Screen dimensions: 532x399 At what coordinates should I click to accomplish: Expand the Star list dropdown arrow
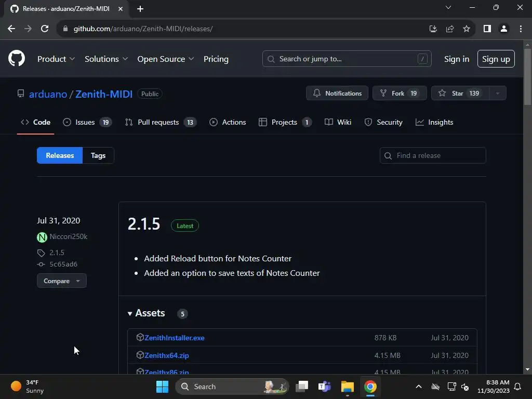click(x=497, y=94)
